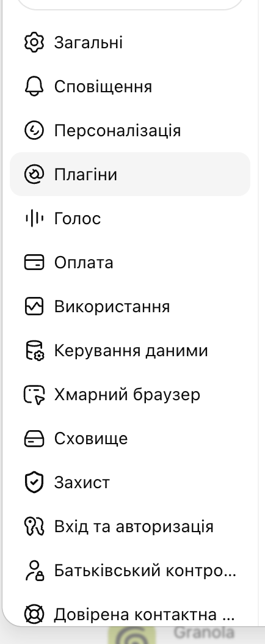This screenshot has width=265, height=644.
Task: Click the browser cursor icon for Хмарний браузер
Action: pyautogui.click(x=34, y=395)
